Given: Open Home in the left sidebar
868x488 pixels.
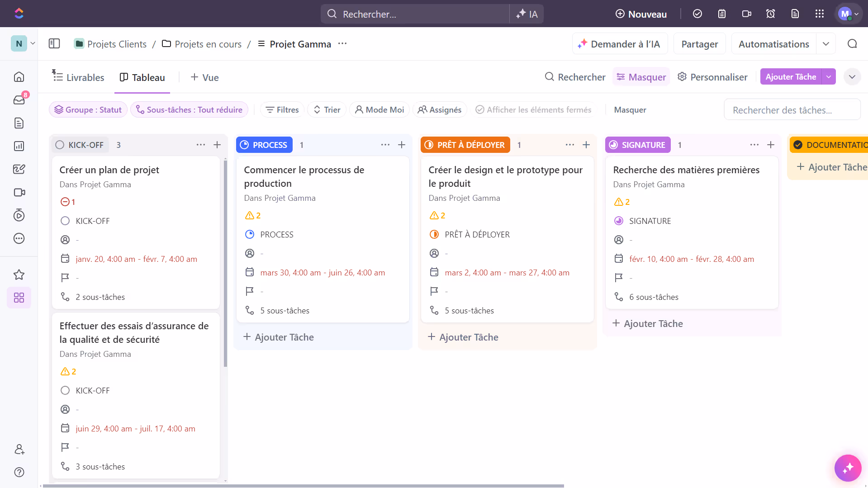Looking at the screenshot, I should pyautogui.click(x=19, y=76).
